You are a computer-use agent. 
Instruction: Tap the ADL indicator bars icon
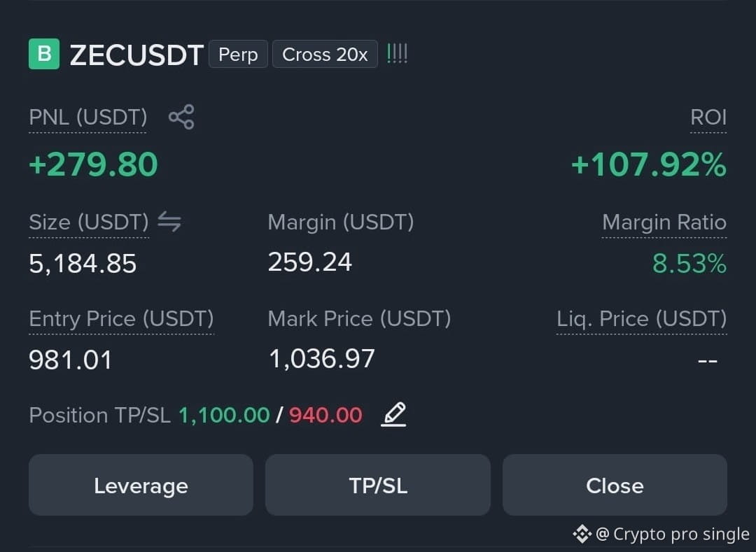coord(398,53)
